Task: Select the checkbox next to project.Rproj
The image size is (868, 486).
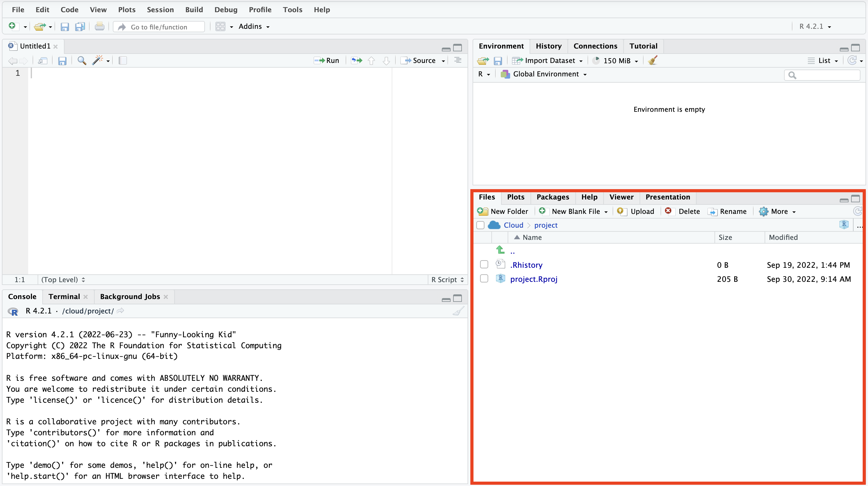Action: (x=484, y=279)
